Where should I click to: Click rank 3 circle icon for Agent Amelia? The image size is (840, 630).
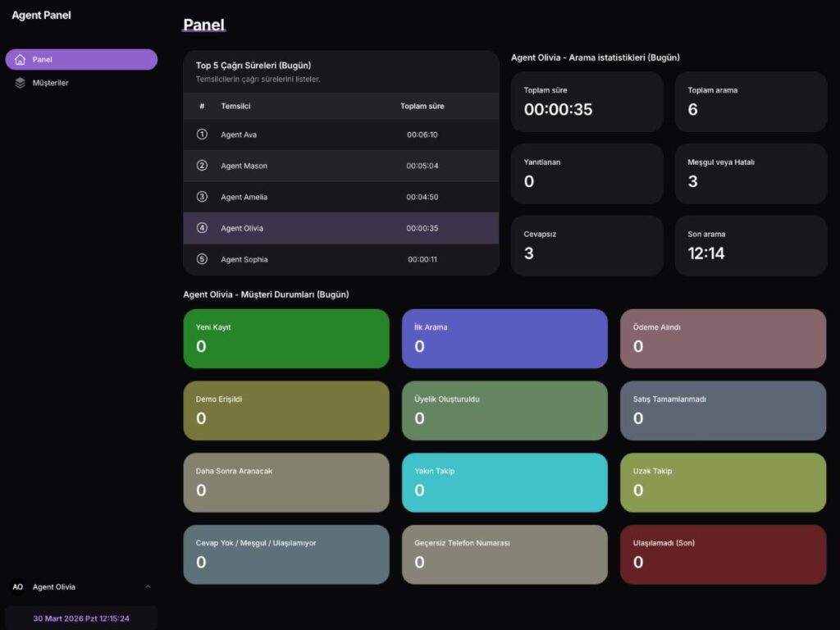(202, 197)
